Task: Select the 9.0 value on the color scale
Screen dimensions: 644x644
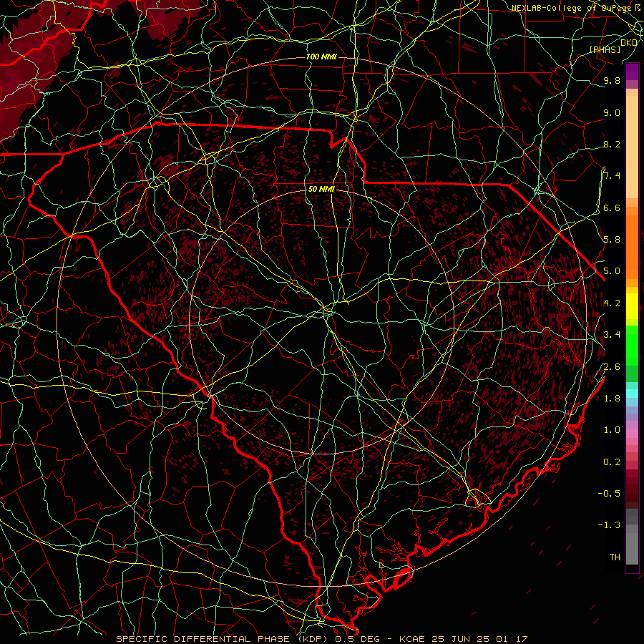Action: pyautogui.click(x=612, y=113)
